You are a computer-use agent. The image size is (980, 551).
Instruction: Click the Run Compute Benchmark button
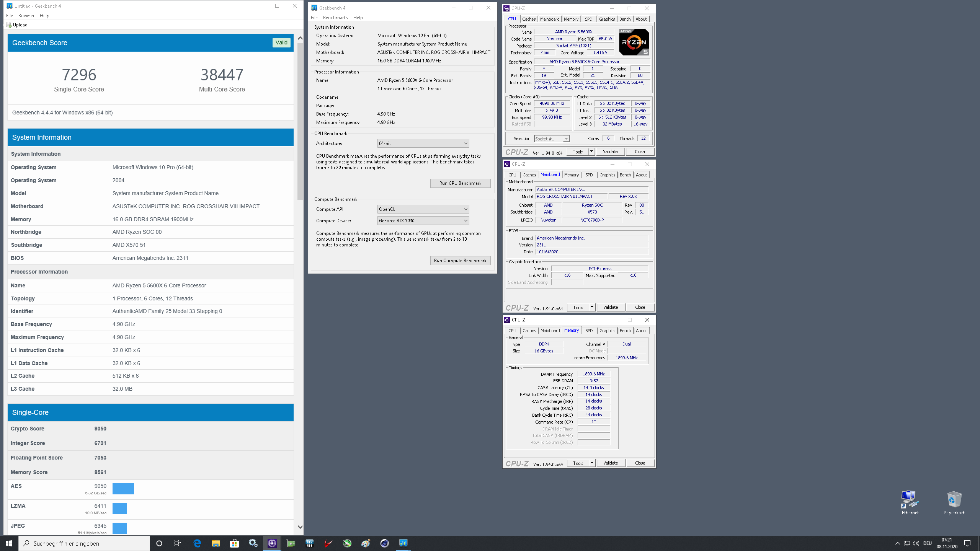460,261
